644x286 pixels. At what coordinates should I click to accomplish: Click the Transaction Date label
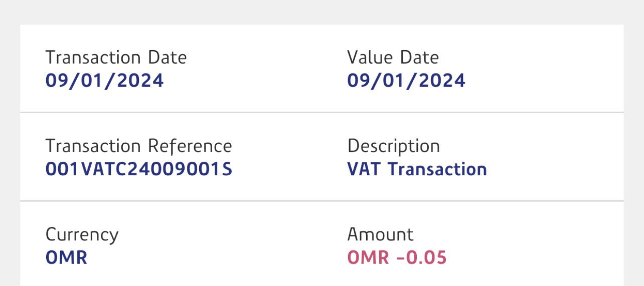click(x=116, y=58)
